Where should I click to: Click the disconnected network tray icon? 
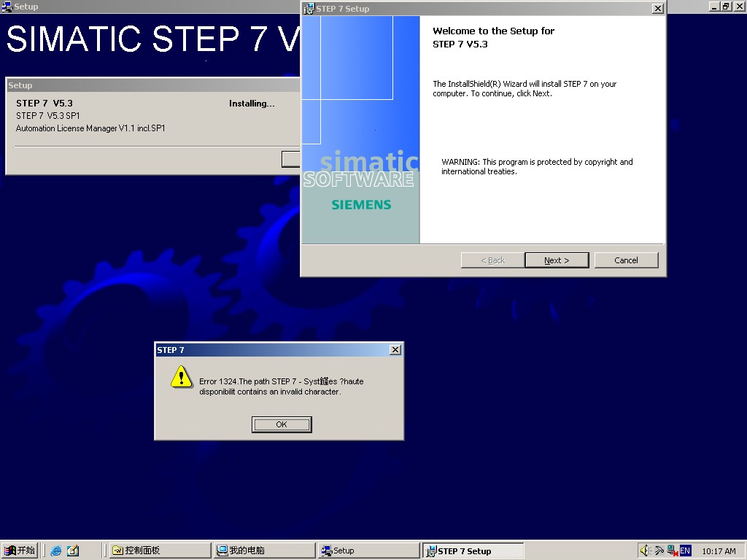tap(673, 551)
